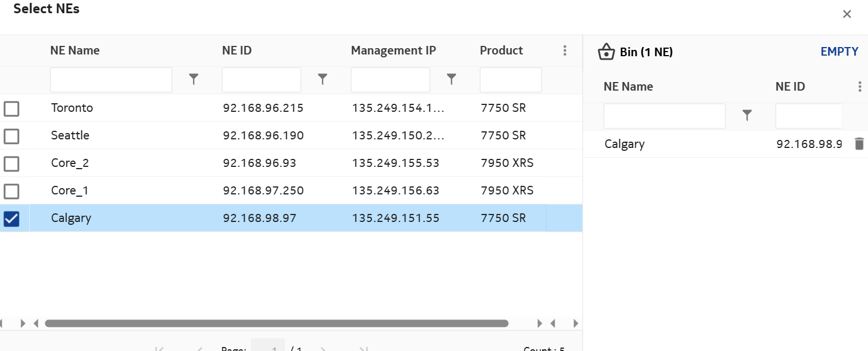This screenshot has width=868, height=351.
Task: Tick the Core_2 checkbox
Action: tap(11, 163)
